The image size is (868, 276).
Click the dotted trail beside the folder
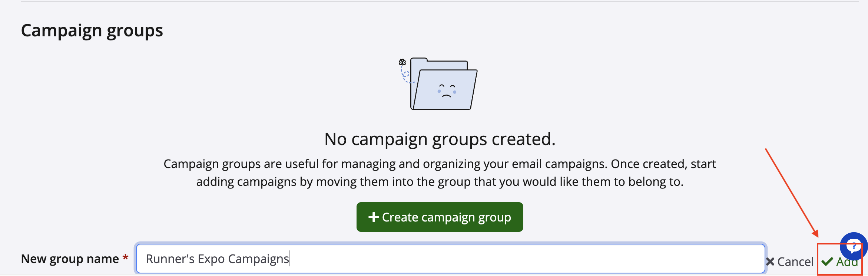tap(405, 76)
